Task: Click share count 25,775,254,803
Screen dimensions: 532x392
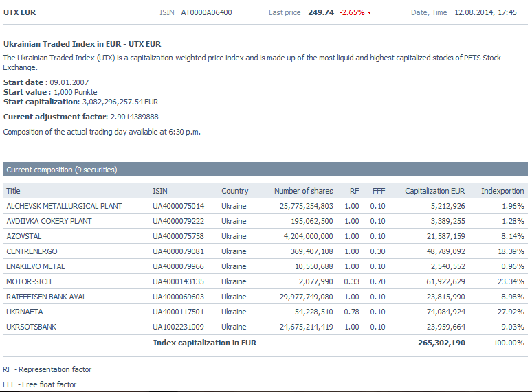Action: 307,206
